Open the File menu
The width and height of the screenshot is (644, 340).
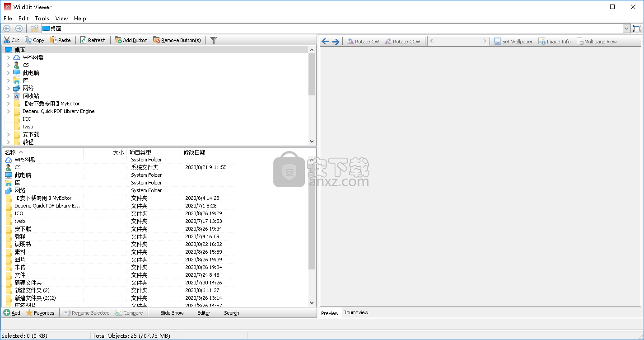(8, 18)
